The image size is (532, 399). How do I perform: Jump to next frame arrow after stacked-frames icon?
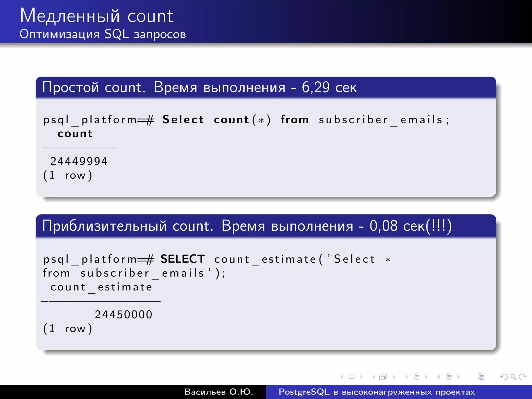[394, 377]
